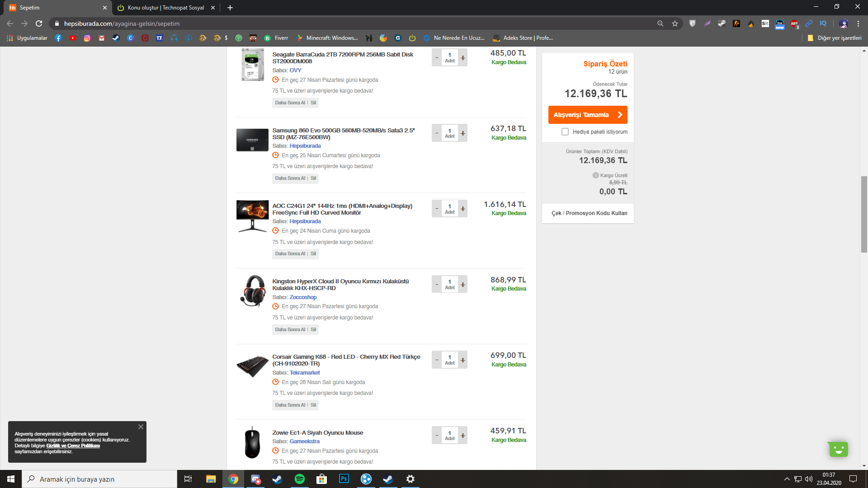Enable the Hediye paketi istiyorum checkbox
The height and width of the screenshot is (488, 868).
point(565,132)
